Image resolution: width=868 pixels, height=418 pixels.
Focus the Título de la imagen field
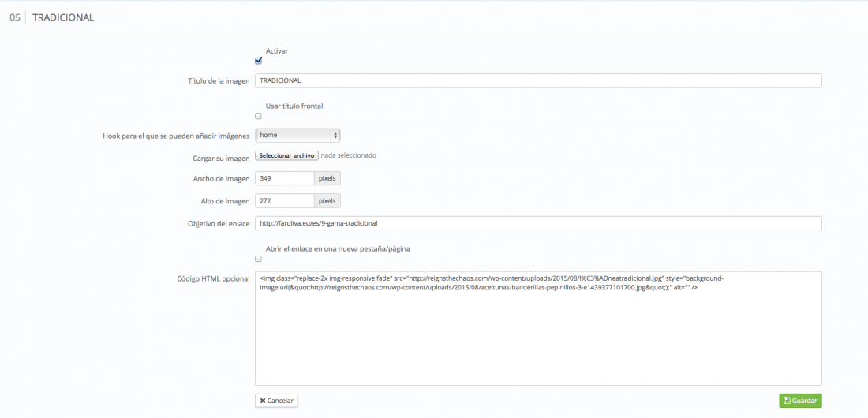pyautogui.click(x=538, y=80)
